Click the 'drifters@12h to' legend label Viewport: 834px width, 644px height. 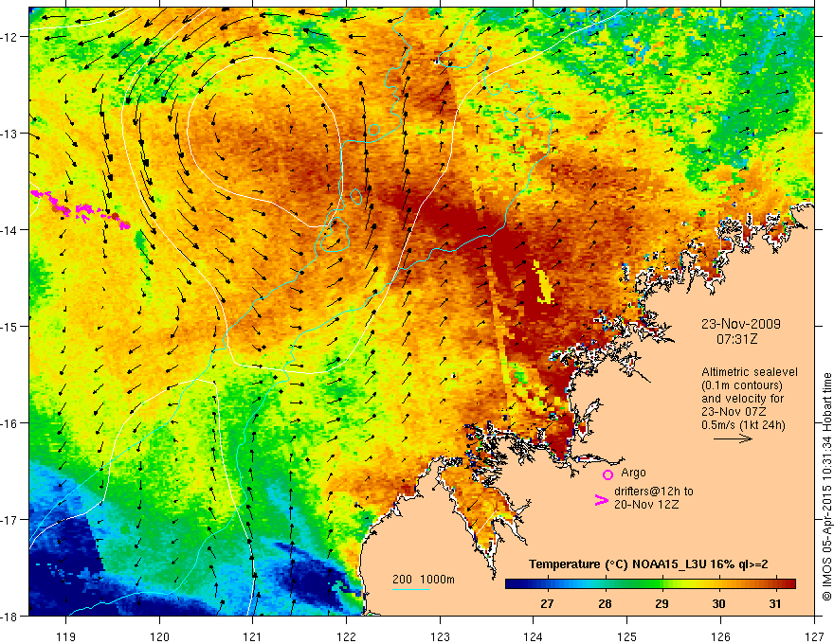click(x=654, y=492)
